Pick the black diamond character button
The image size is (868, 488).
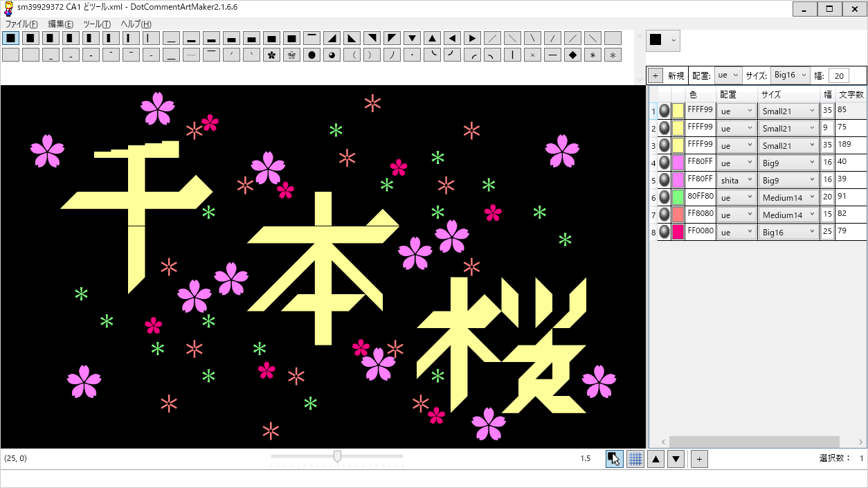point(572,55)
